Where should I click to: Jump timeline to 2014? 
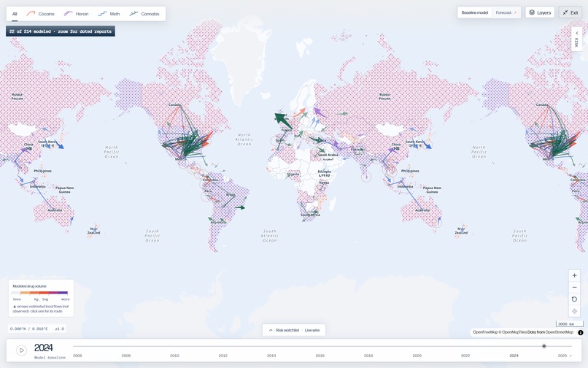click(271, 356)
